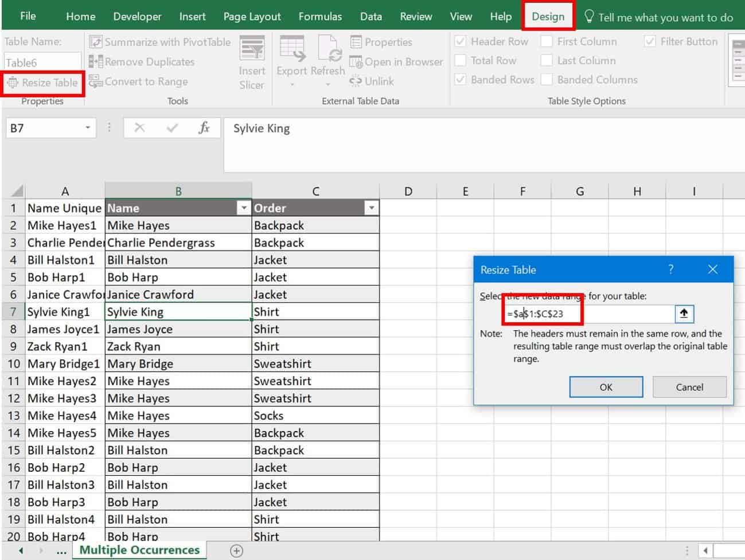This screenshot has height=560, width=745.
Task: Click the Unlink icon
Action: (x=356, y=81)
